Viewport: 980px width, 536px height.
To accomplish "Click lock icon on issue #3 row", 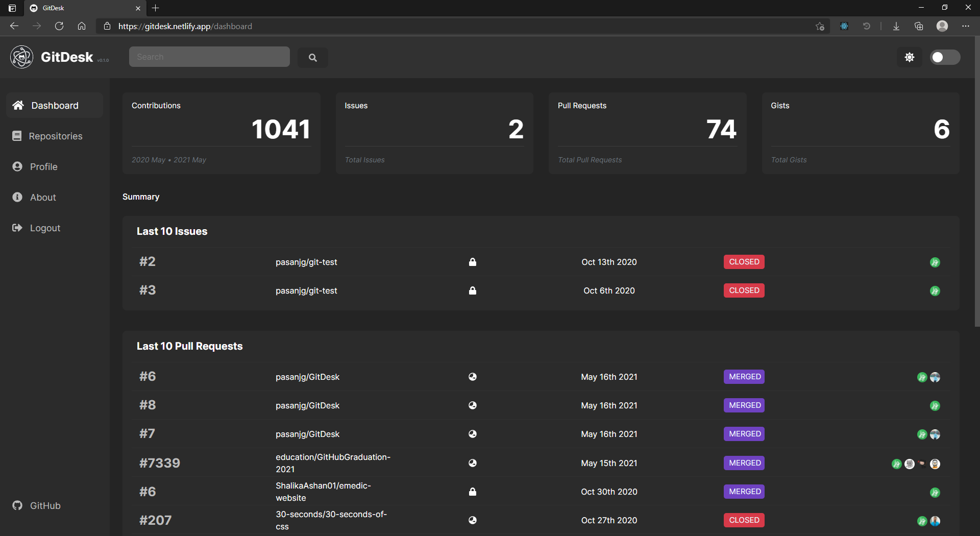I will (473, 290).
